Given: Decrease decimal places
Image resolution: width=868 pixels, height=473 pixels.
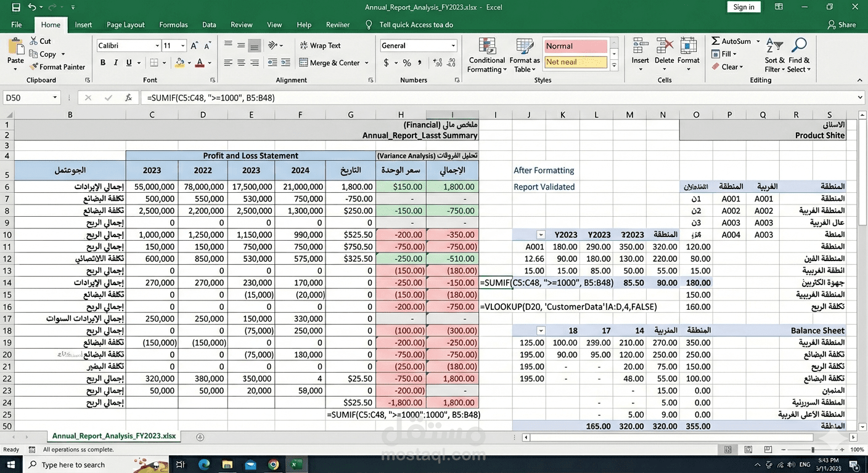Looking at the screenshot, I should [x=452, y=63].
